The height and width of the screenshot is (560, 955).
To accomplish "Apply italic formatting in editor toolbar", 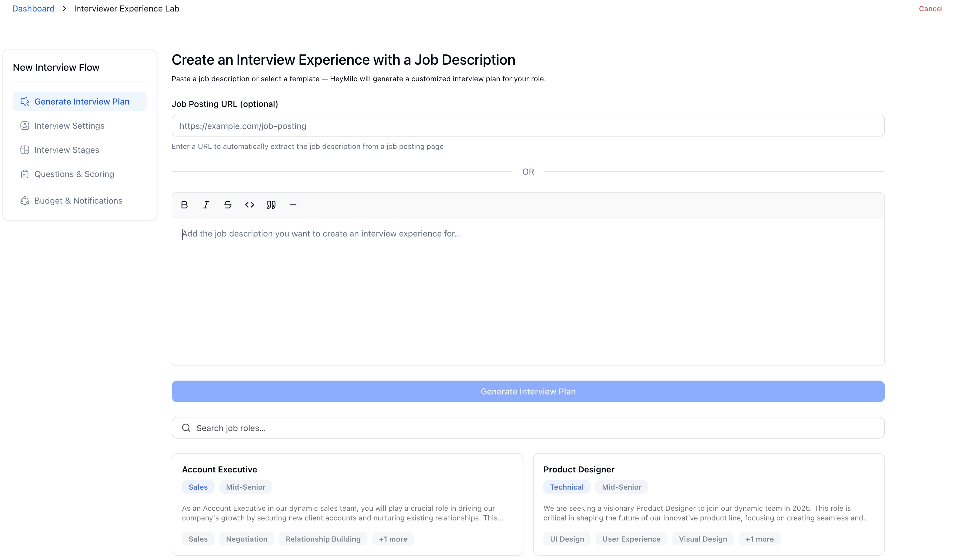I will pos(206,205).
